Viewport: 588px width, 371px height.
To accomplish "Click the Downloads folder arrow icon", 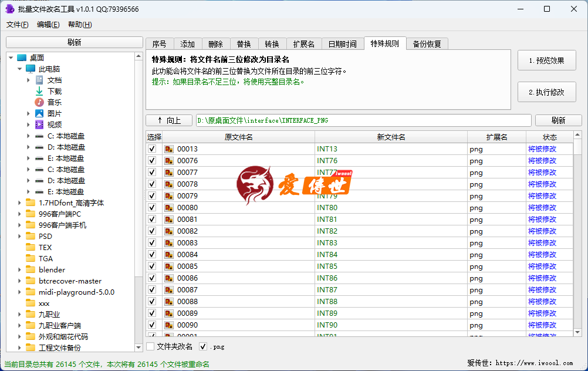I will pyautogui.click(x=39, y=91).
